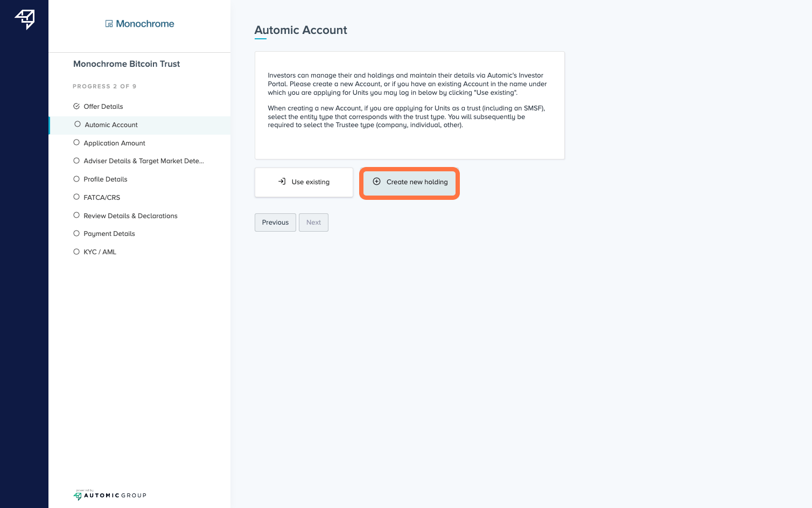
Task: Click the paragraph starting 'Investors can manage'
Action: (408, 84)
